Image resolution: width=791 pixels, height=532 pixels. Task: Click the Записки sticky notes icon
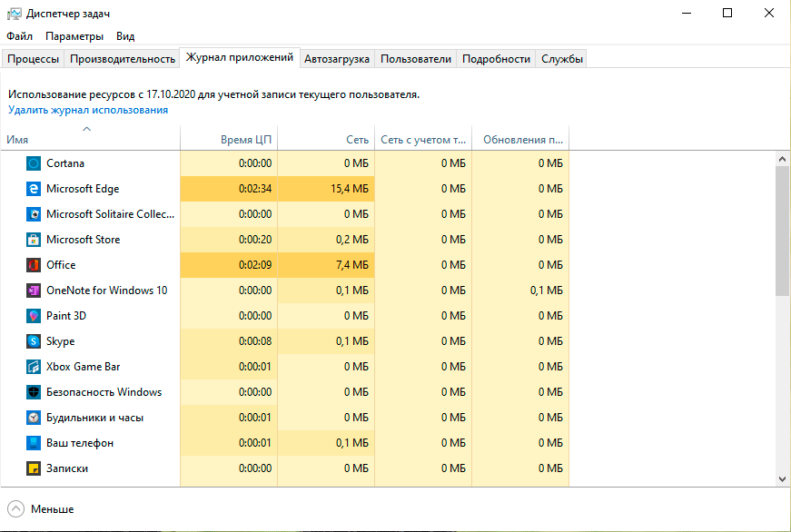click(34, 468)
